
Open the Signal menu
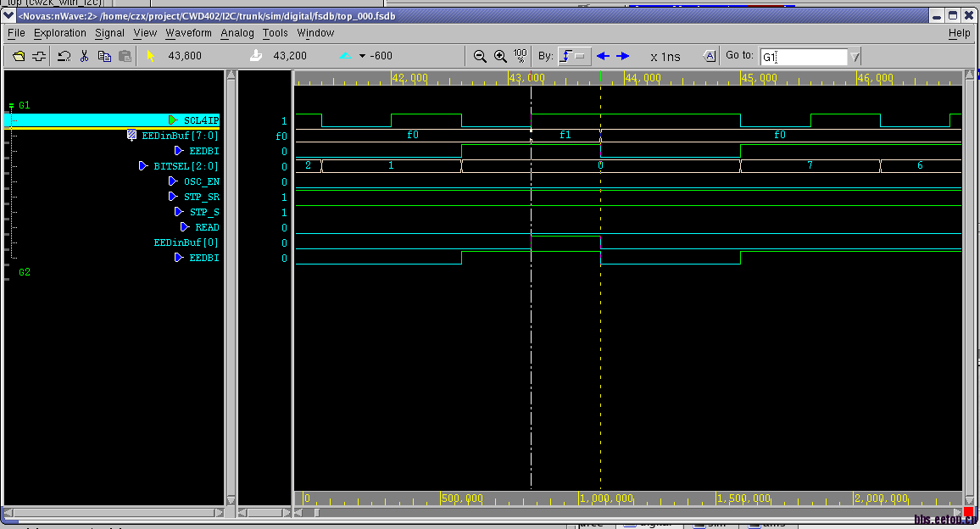(x=109, y=33)
